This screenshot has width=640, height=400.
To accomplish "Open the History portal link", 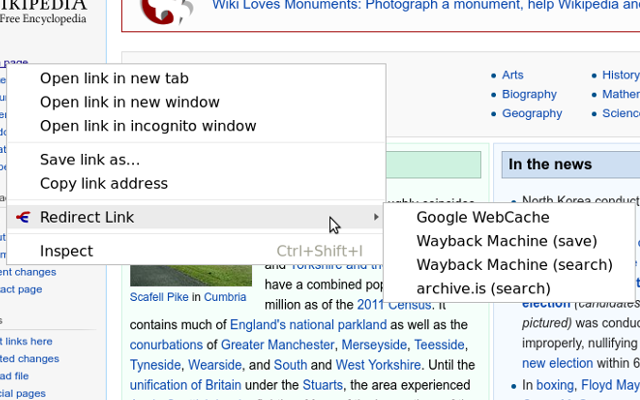I will (621, 75).
